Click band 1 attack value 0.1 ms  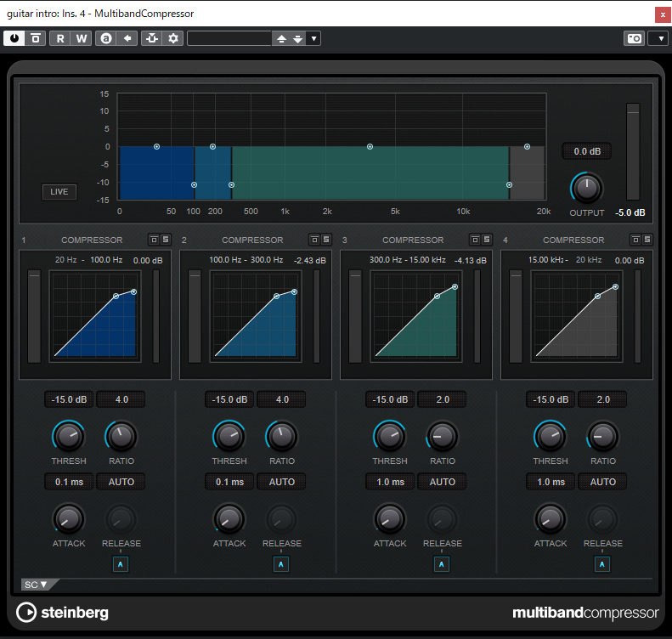[x=69, y=482]
